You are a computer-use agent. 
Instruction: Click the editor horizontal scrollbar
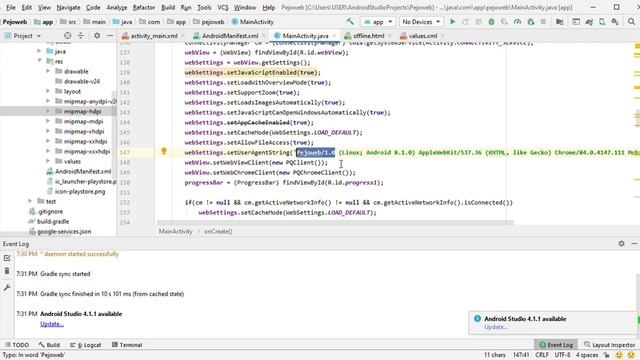pos(335,223)
